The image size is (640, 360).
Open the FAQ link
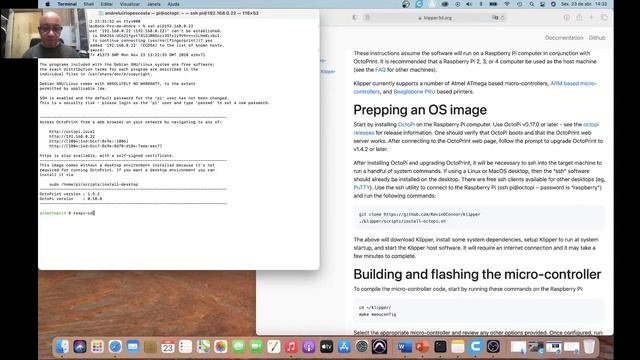point(380,70)
